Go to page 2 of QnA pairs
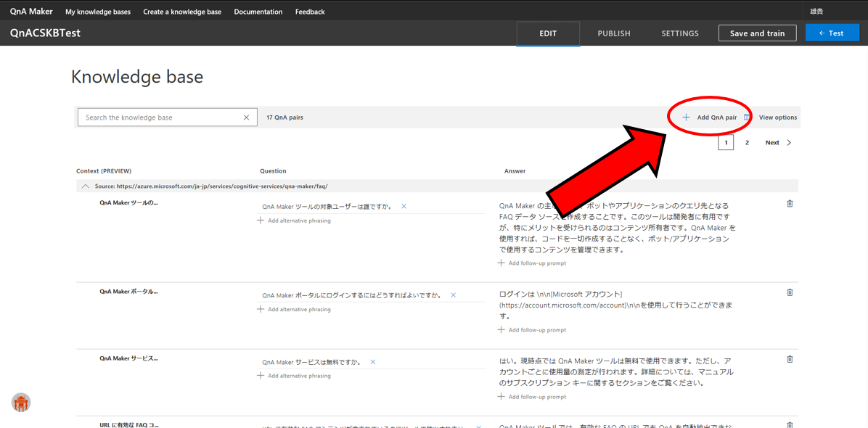The image size is (868, 428). [747, 143]
